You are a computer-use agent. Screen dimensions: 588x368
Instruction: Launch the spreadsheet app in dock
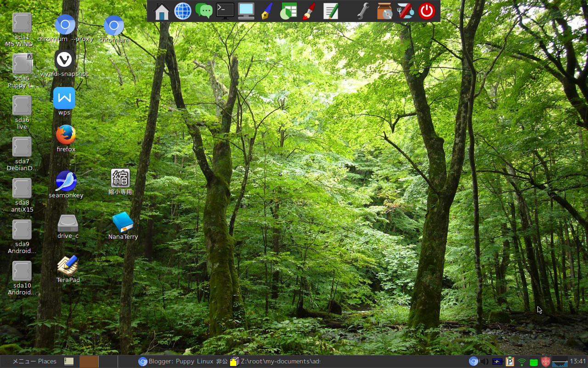288,11
